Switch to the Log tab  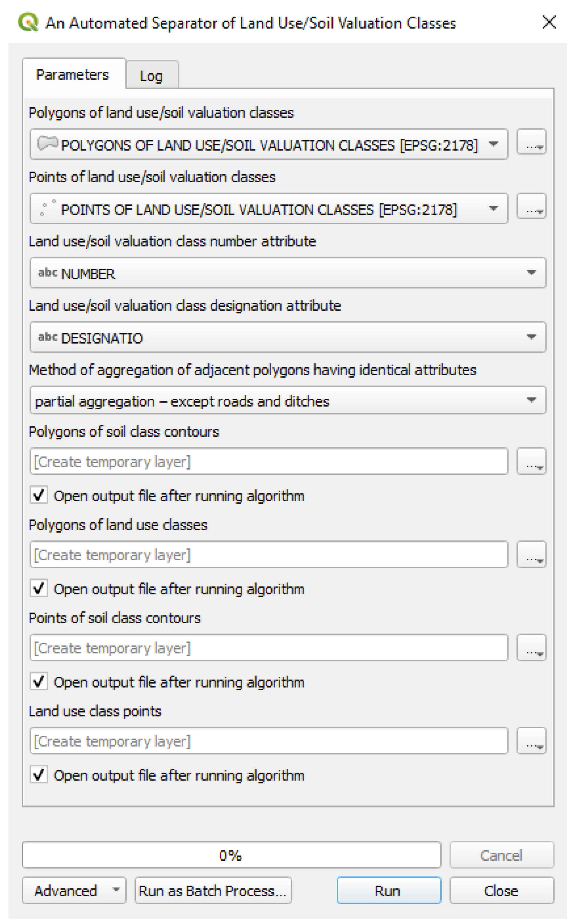151,76
